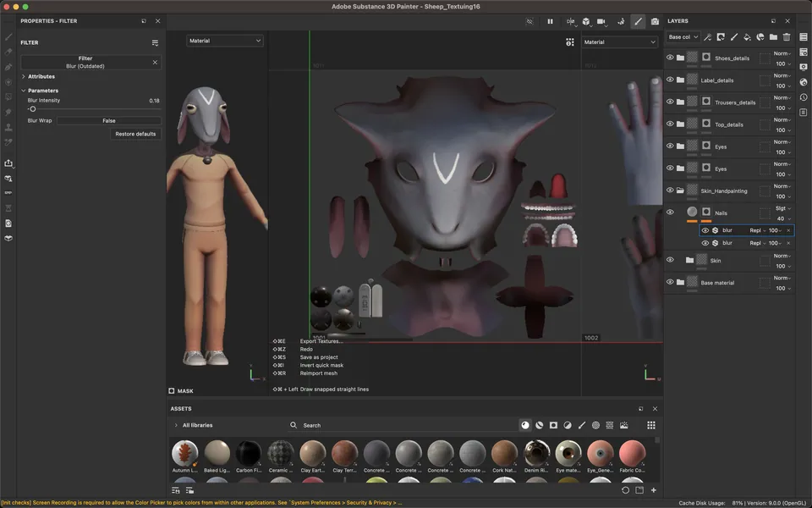812x508 pixels.
Task: Filter assets by materials sphere icon
Action: (525, 425)
